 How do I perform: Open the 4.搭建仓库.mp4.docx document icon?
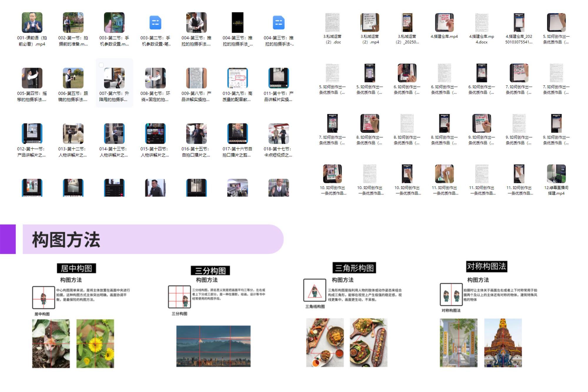pos(482,22)
